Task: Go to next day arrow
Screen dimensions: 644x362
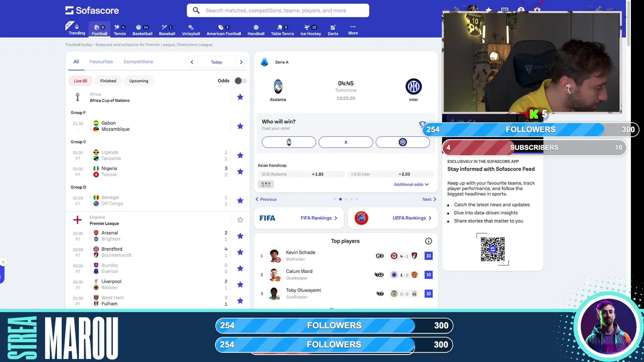Action: coord(241,62)
